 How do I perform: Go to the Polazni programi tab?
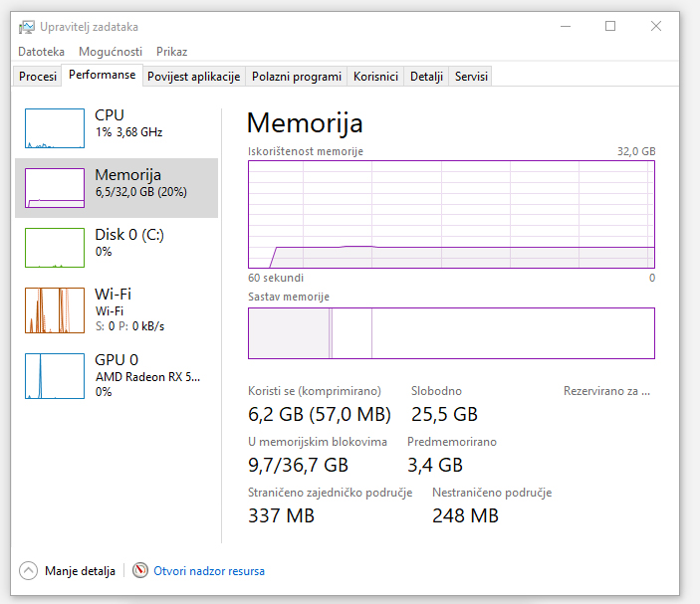(x=297, y=77)
